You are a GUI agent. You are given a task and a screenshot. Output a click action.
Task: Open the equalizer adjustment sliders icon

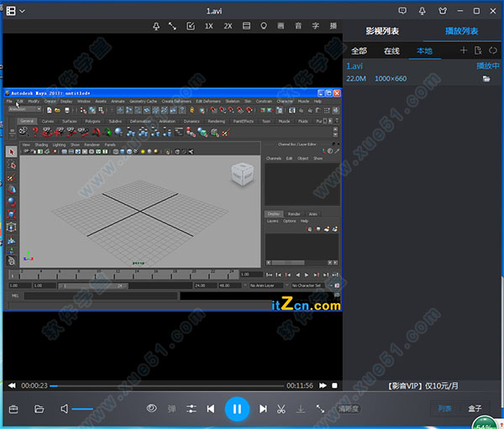[192, 409]
